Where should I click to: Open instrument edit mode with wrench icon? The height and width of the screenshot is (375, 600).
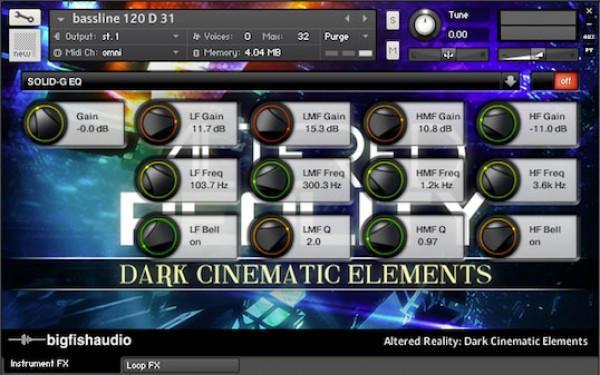24,17
